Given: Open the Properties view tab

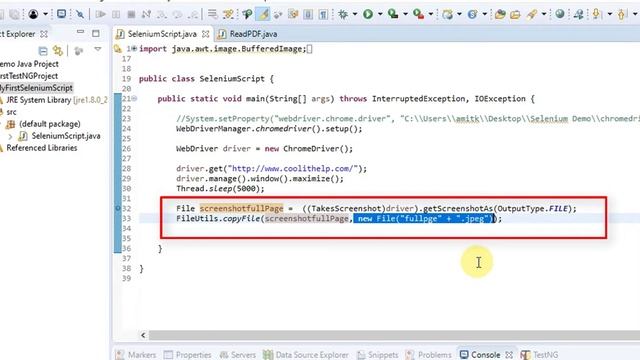Looking at the screenshot, I should click(187, 355).
